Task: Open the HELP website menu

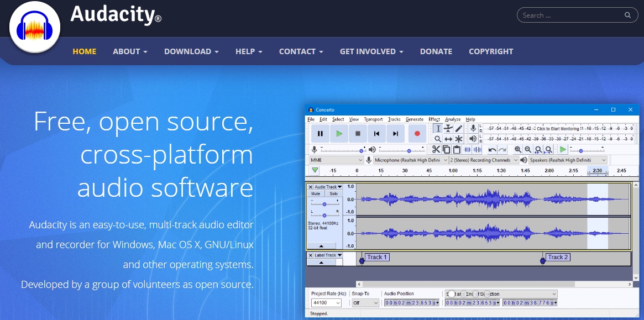Action: (x=249, y=51)
